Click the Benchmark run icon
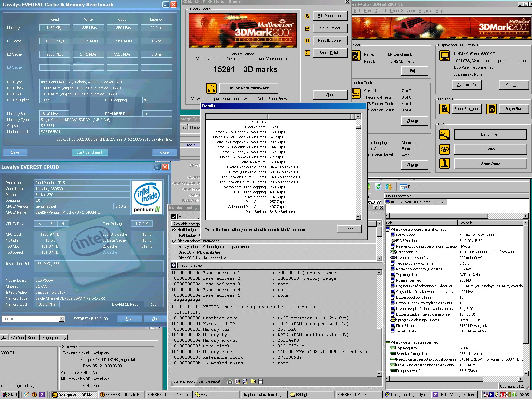Image resolution: width=532 pixels, height=399 pixels. (x=445, y=135)
